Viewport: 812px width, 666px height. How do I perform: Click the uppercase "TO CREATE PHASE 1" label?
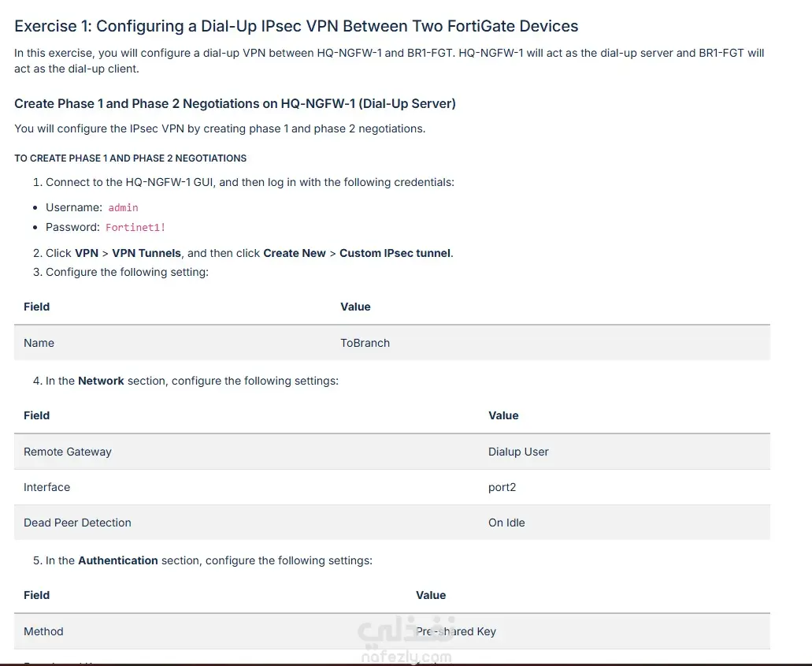pos(131,158)
